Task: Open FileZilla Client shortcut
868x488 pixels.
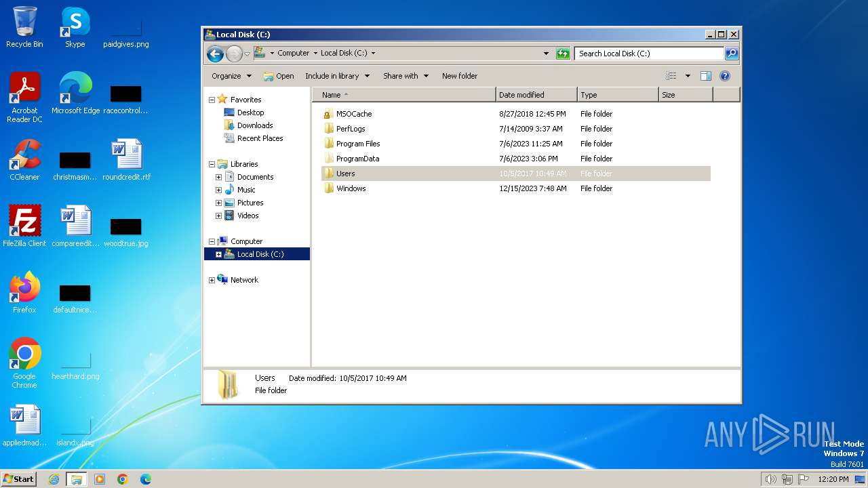Action: 24,226
